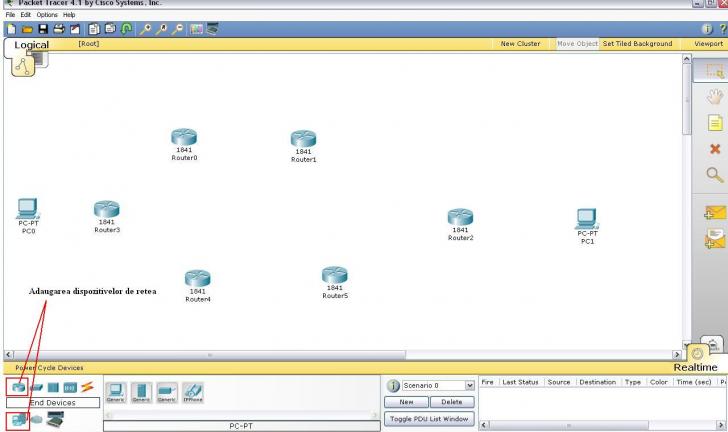
Task: Save the network with the floppy disk icon
Action: (43, 29)
